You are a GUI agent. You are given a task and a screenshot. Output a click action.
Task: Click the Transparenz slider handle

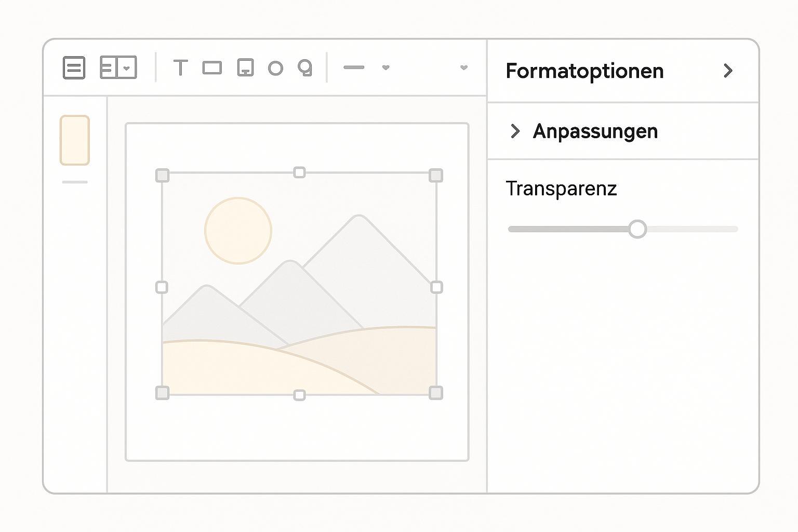[x=637, y=229]
